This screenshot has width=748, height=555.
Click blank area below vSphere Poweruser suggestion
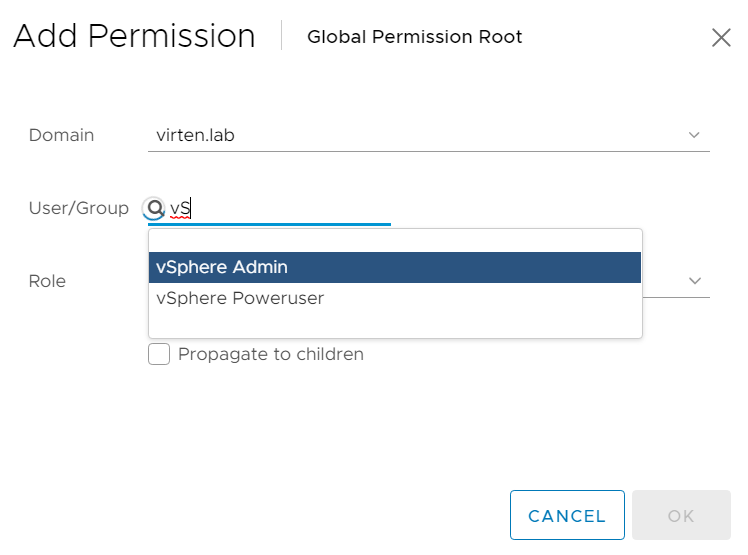[394, 325]
